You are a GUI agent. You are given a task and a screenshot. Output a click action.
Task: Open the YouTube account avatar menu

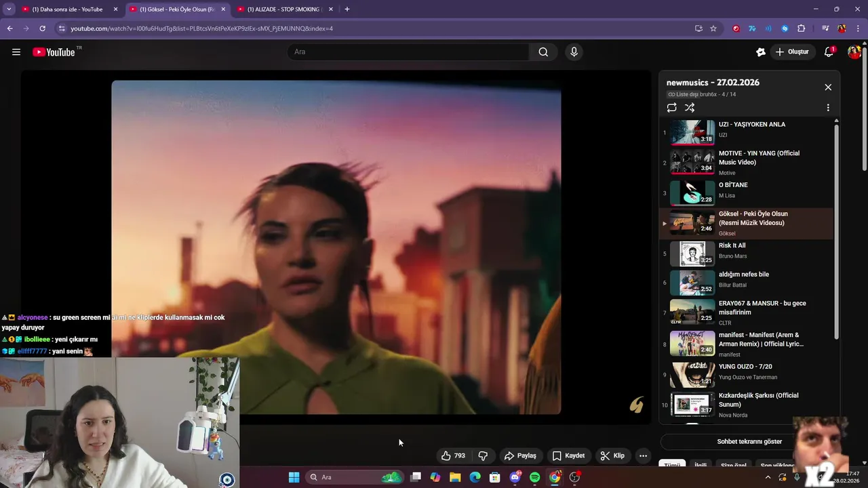click(854, 52)
